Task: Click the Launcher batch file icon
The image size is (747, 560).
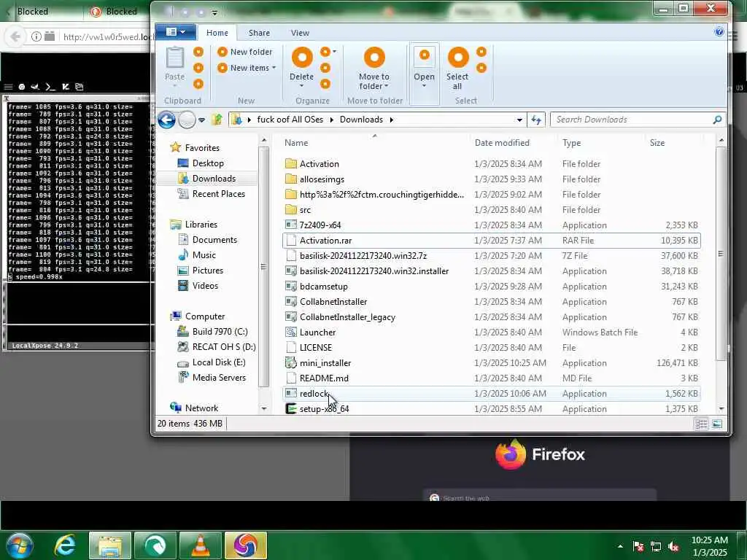Action: coord(290,332)
